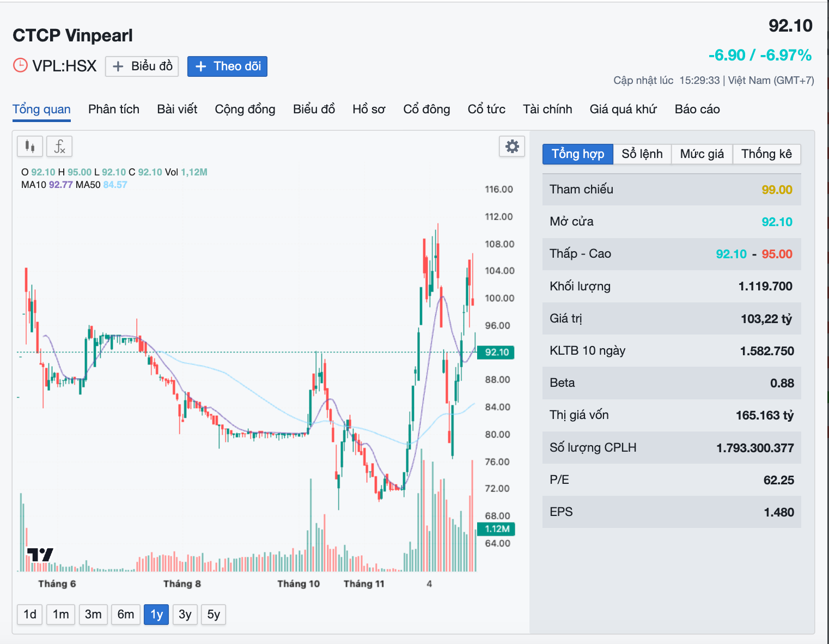The height and width of the screenshot is (644, 829).
Task: Open the Thống kê panel tab
Action: pyautogui.click(x=767, y=154)
